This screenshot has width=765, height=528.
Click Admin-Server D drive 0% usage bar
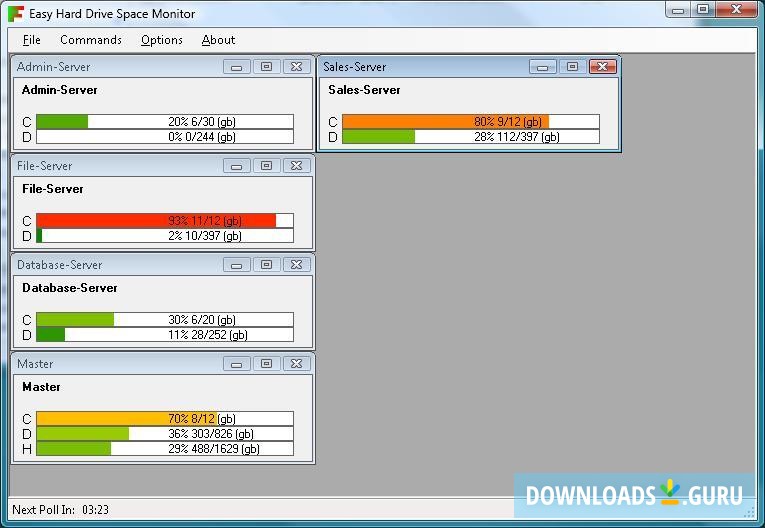tap(165, 137)
